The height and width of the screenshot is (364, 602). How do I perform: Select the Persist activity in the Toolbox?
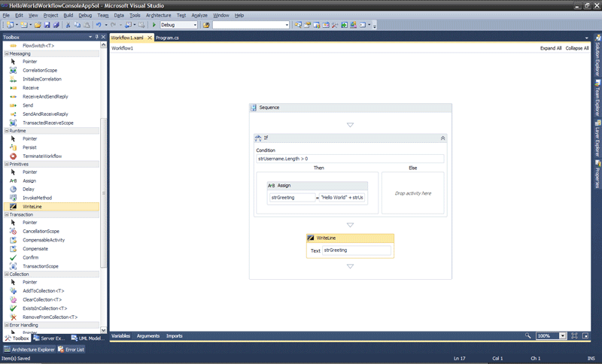click(x=51, y=147)
